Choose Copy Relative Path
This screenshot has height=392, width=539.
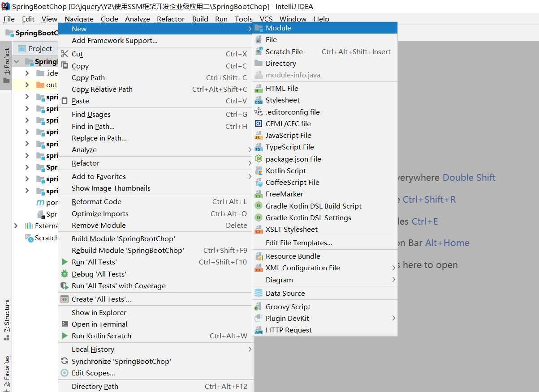tap(156, 89)
